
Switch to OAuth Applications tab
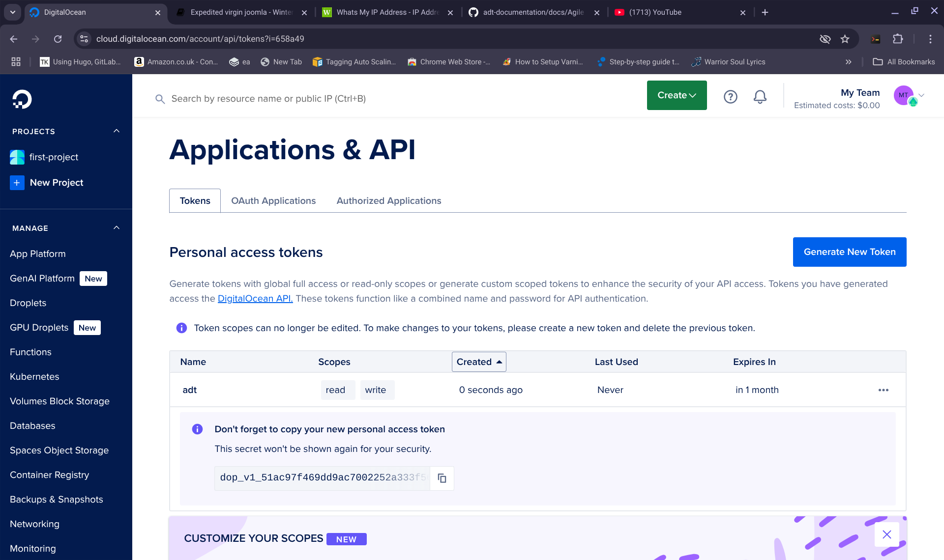(273, 201)
